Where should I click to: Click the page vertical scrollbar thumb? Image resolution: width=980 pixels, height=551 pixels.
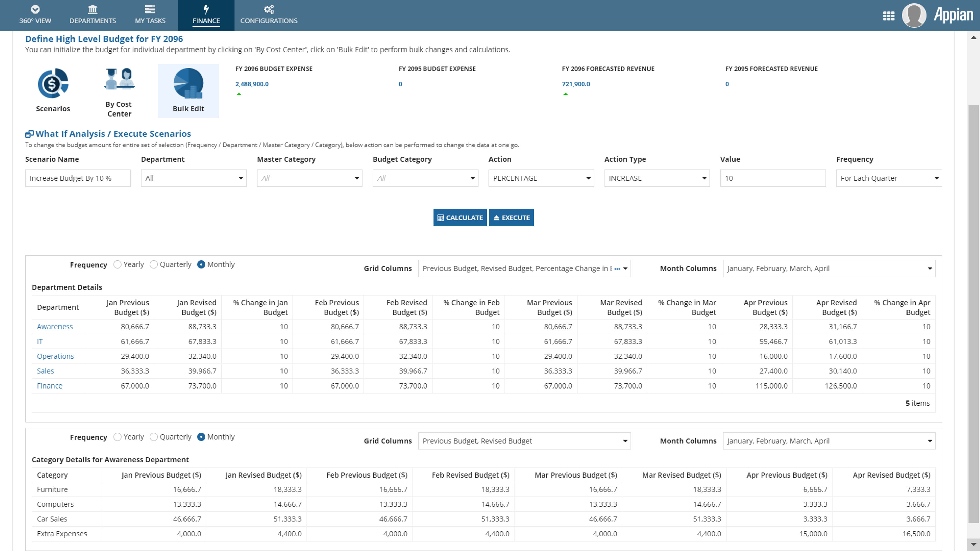tap(974, 314)
